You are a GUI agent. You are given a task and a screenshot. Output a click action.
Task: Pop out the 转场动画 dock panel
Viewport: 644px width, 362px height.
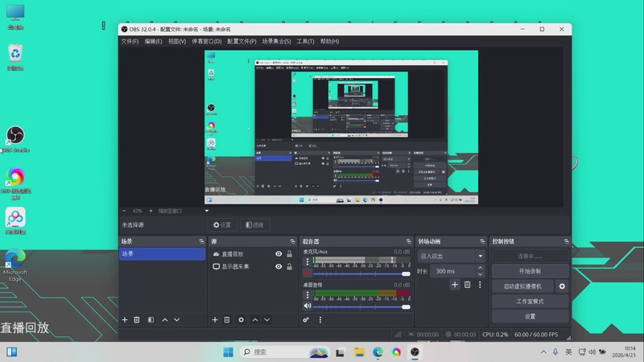482,241
